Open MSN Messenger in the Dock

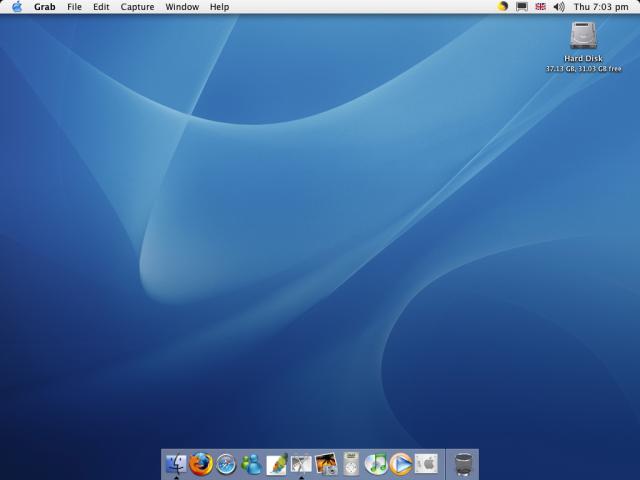point(251,464)
